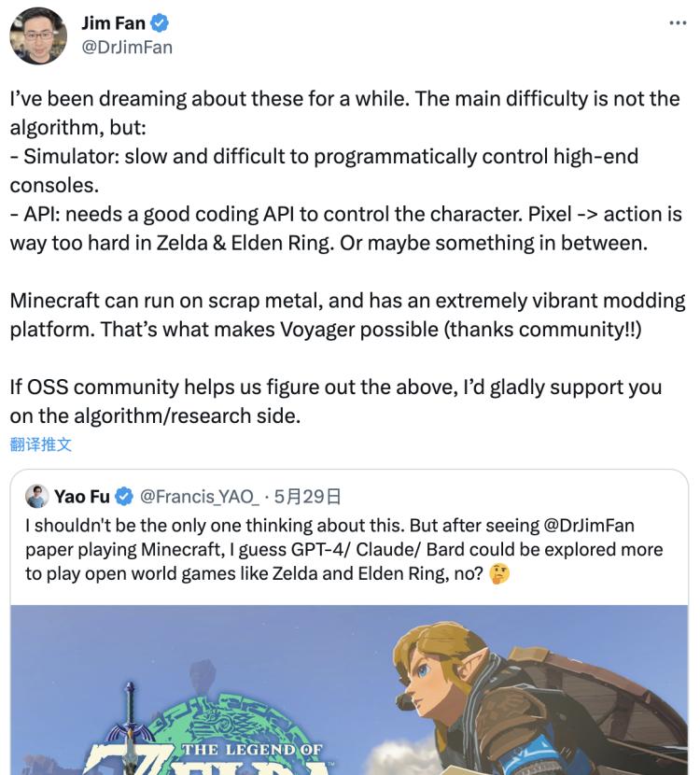Open the @Francis_YAO_ handle
The width and height of the screenshot is (700, 775).
pos(200,496)
